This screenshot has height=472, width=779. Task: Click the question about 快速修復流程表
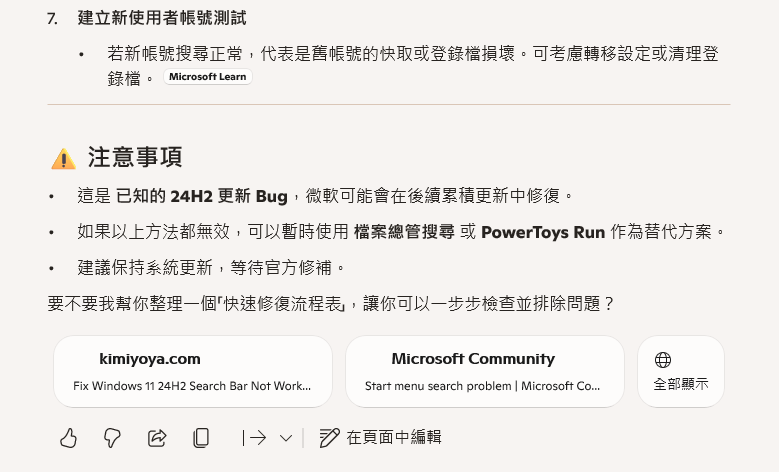point(331,304)
